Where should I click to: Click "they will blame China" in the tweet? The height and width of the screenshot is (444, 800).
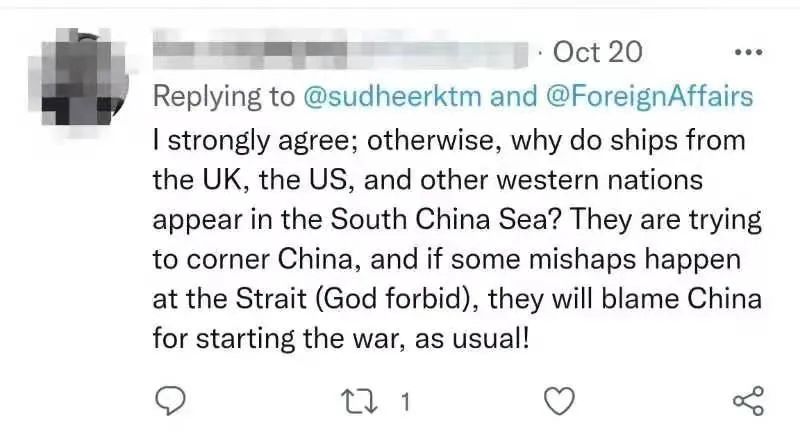click(x=624, y=299)
